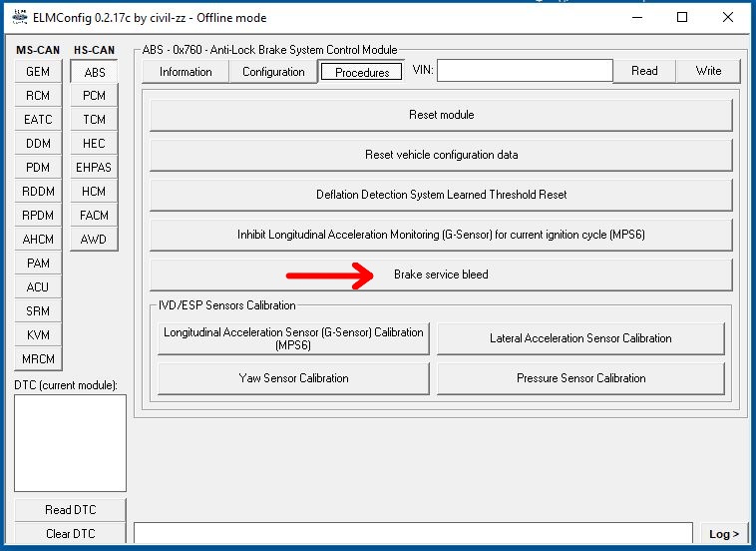
Task: Select the PCM module toggle
Action: [95, 96]
